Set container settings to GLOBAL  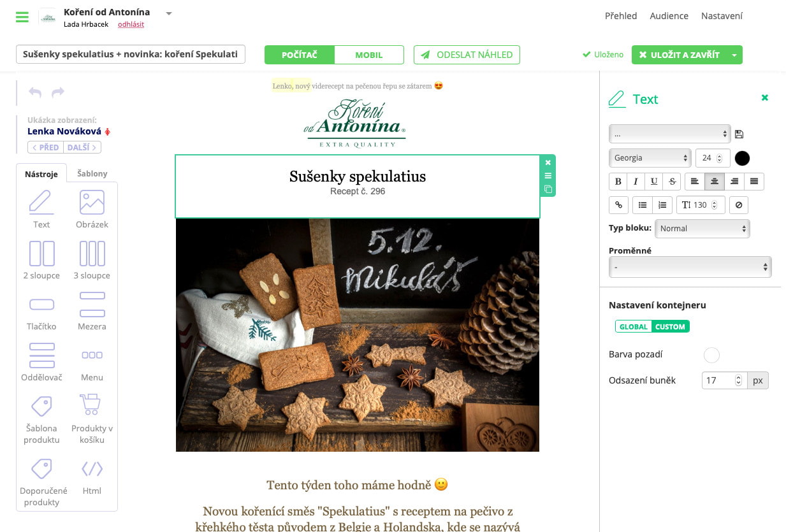(634, 327)
